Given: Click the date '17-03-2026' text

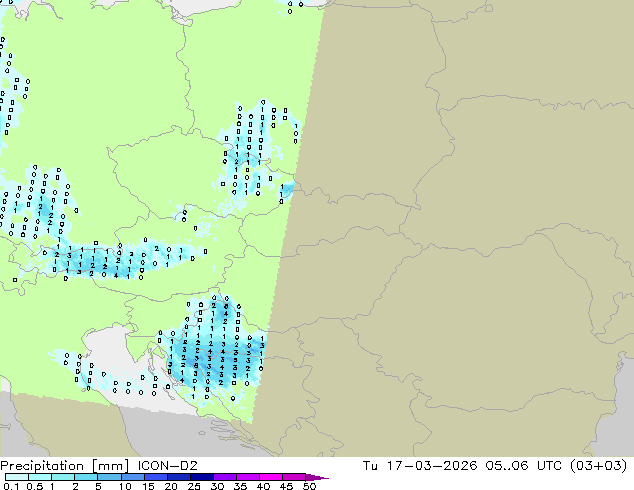Looking at the screenshot, I should [432, 466].
